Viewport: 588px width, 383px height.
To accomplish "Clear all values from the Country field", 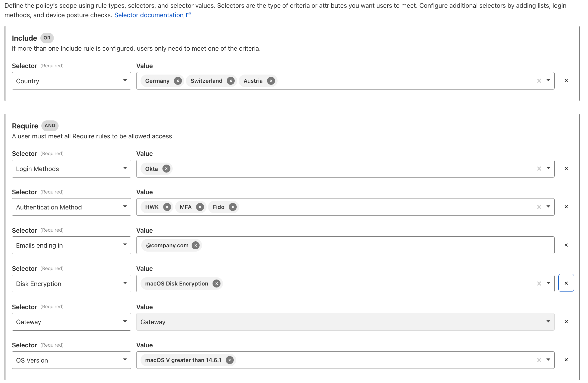I will pyautogui.click(x=539, y=81).
